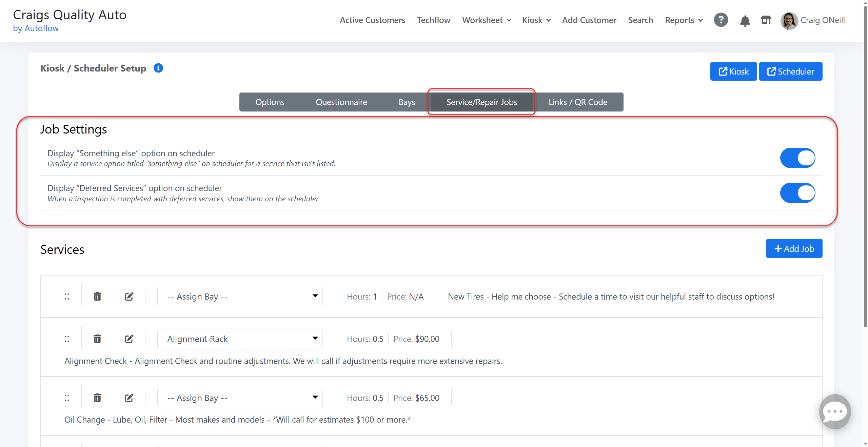The height and width of the screenshot is (447, 868).
Task: Open the Assign Bay dropdown for New Tires
Action: [240, 297]
